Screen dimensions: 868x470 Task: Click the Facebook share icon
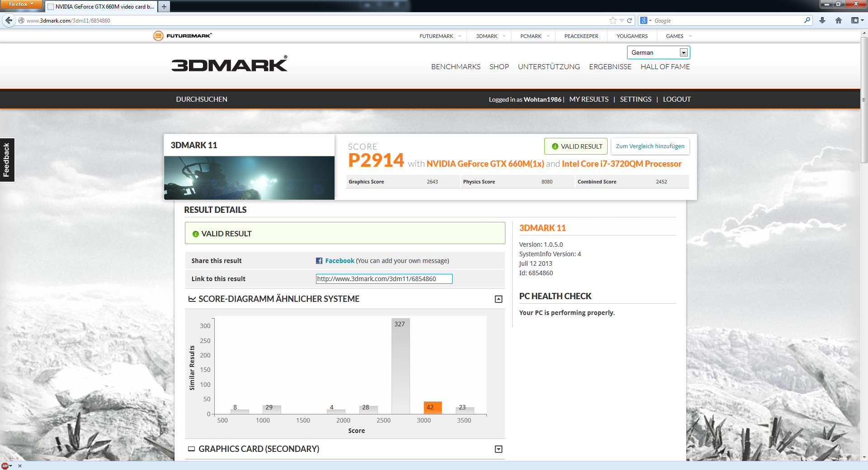(x=319, y=261)
